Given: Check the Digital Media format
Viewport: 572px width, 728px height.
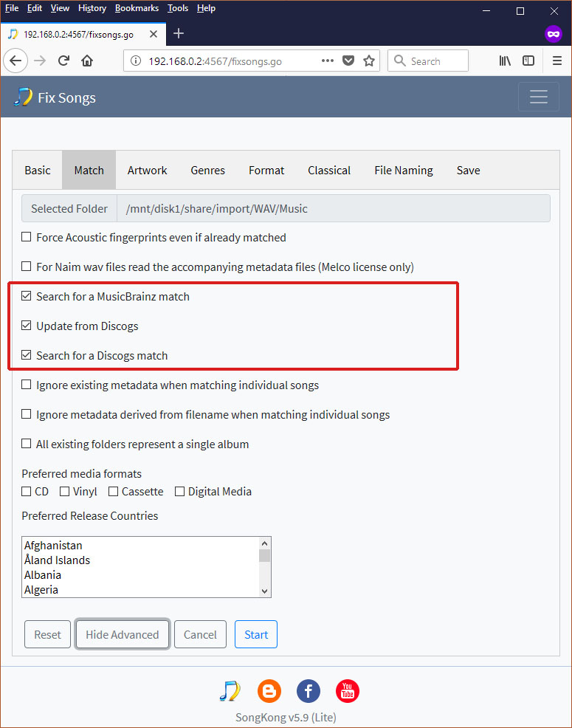Looking at the screenshot, I should (179, 491).
